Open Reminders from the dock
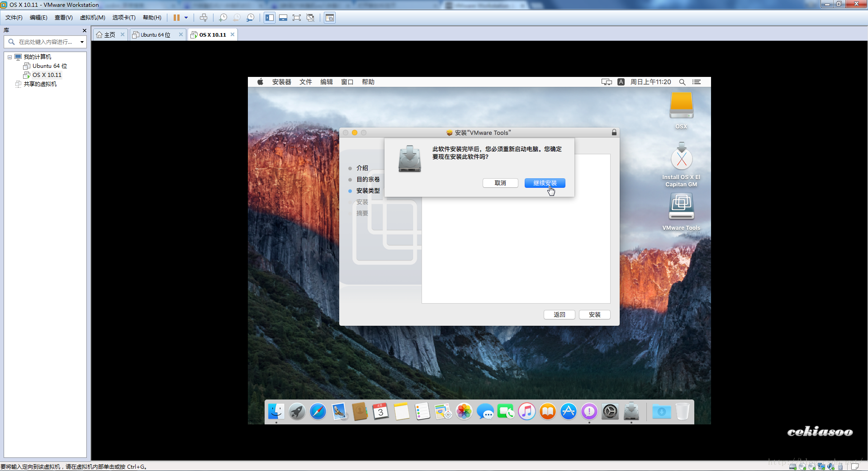This screenshot has height=471, width=868. point(422,411)
